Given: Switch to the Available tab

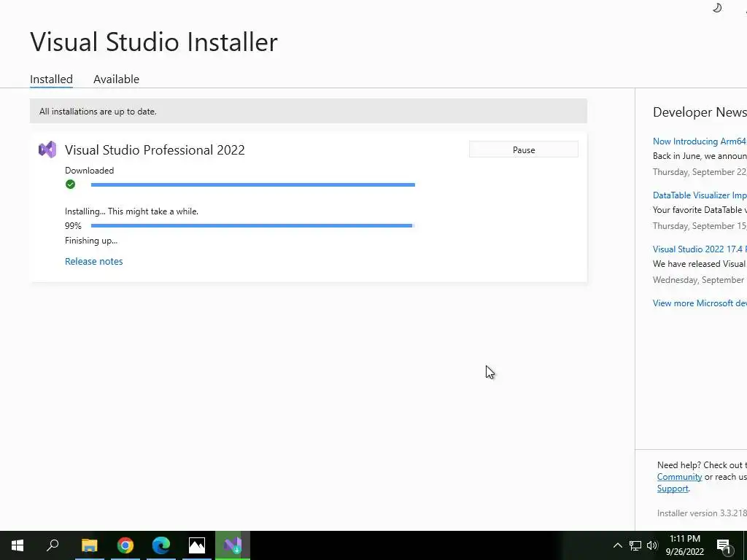Looking at the screenshot, I should (x=116, y=79).
